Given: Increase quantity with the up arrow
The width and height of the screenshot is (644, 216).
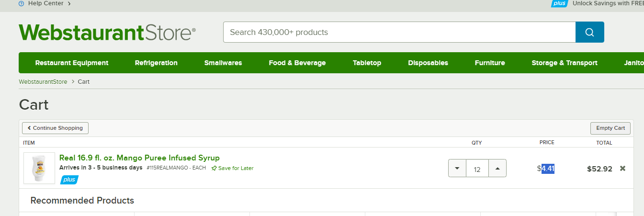Looking at the screenshot, I should [497, 169].
